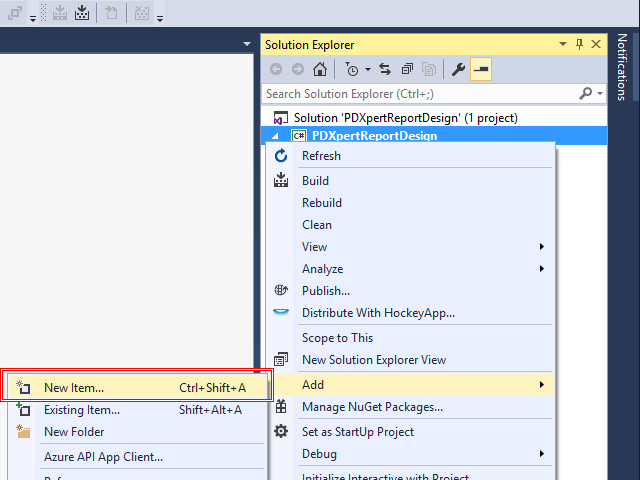Screen dimensions: 640x480
Task: Choose Manage NuGet Packages...
Action: pyautogui.click(x=411, y=407)
